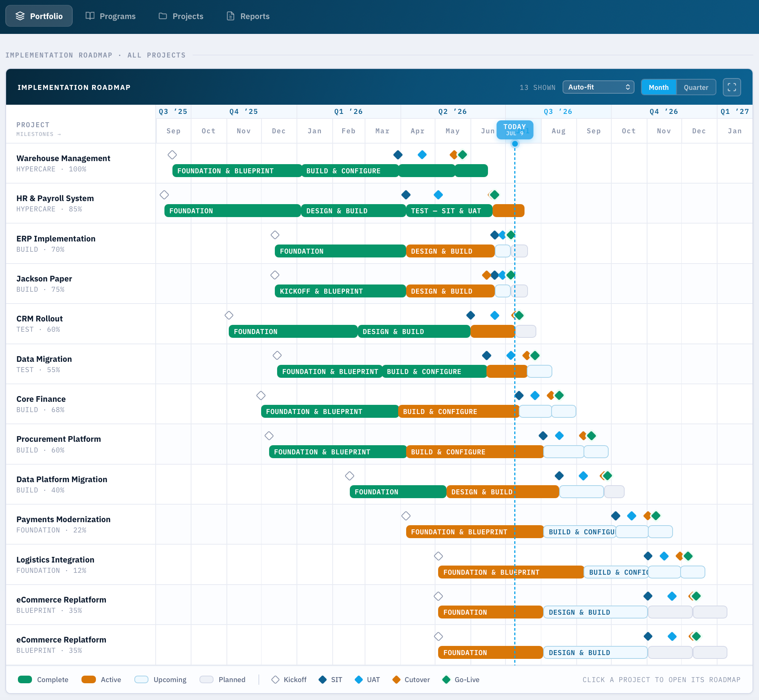759x700 pixels.
Task: Click Logistics Integration Foundation & Blueprint bar
Action: 511,572
